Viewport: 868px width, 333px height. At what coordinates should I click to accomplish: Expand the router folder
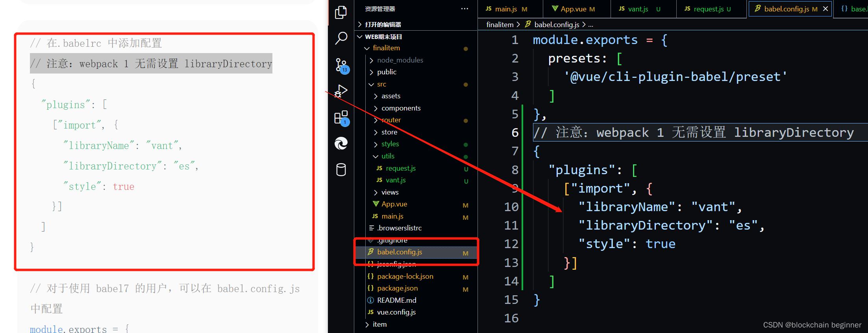pos(416,120)
